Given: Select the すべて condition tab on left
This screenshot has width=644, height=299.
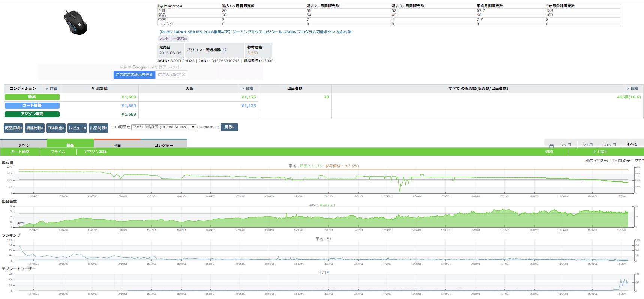Looking at the screenshot, I should (23, 145).
